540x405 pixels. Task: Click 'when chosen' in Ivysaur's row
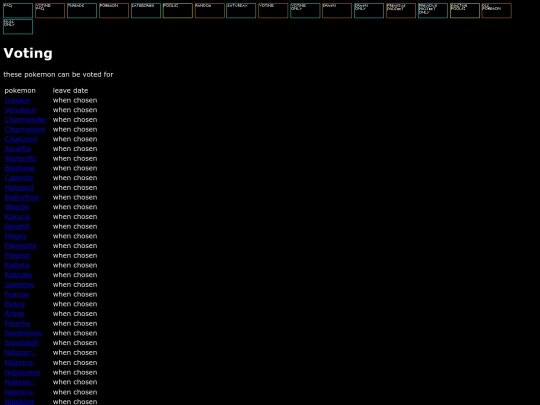pos(75,100)
